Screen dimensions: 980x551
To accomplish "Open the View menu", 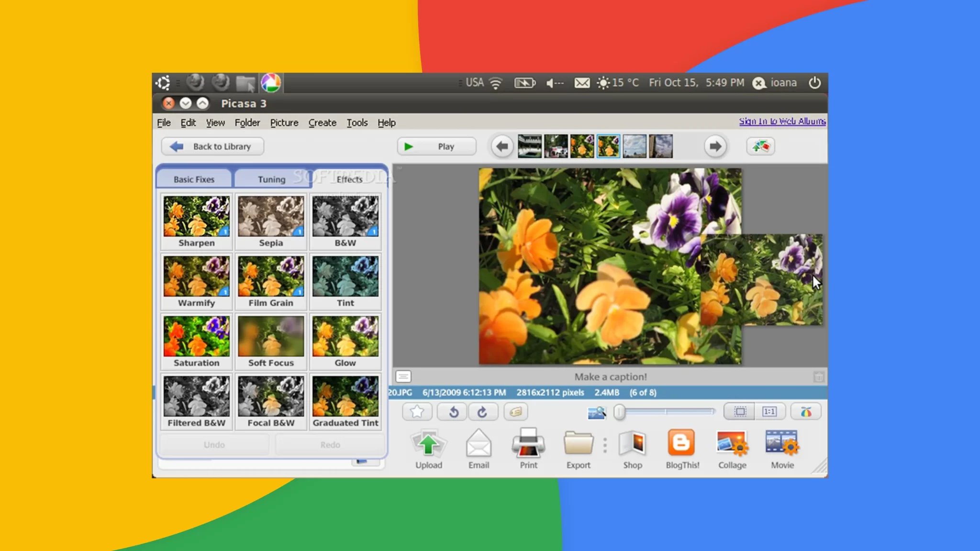I will point(215,122).
